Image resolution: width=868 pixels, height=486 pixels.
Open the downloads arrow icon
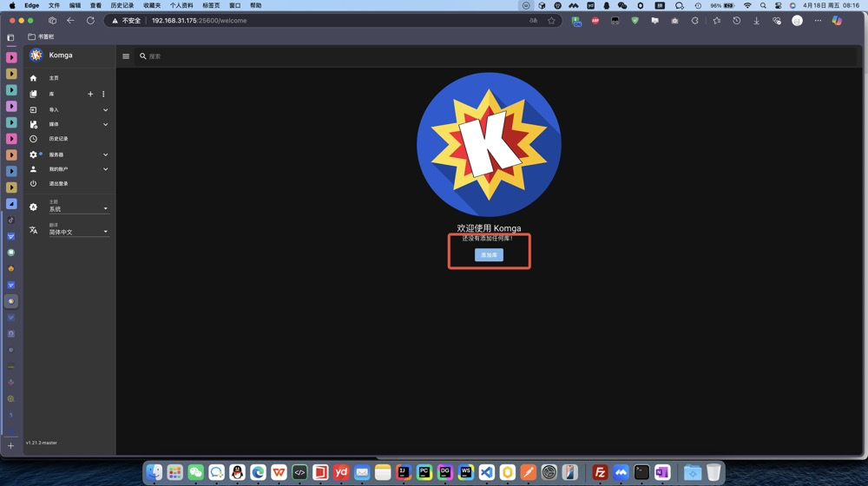(756, 21)
